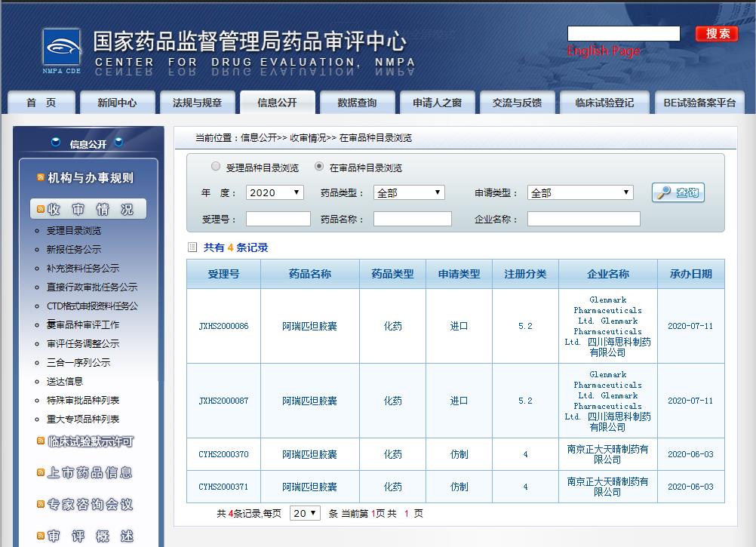The image size is (756, 547).
Task: Click the magnifier icon on 查询 button
Action: click(665, 192)
